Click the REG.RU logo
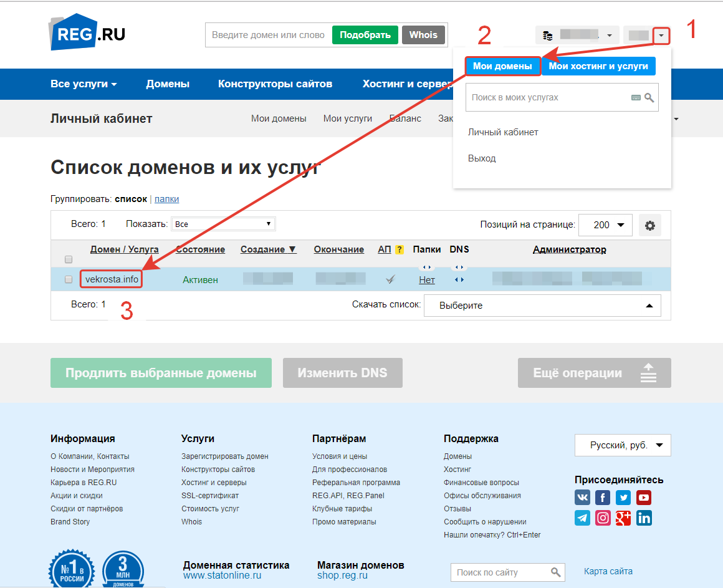 tap(87, 32)
